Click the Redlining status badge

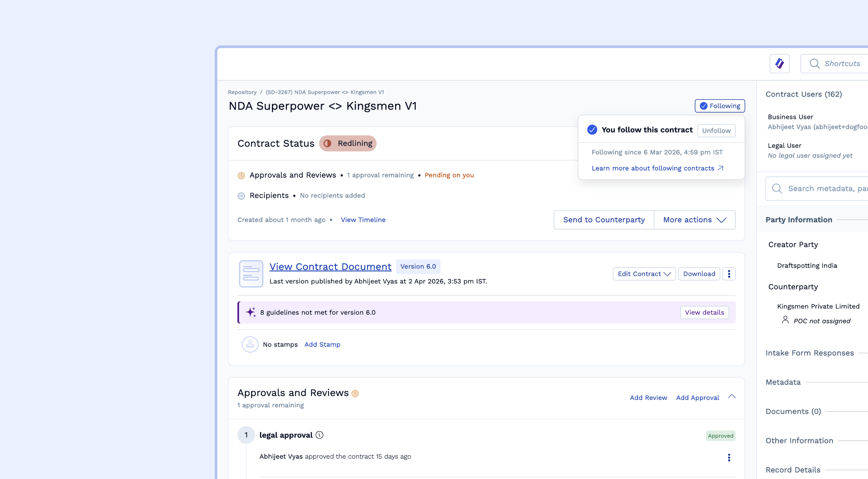click(x=348, y=143)
